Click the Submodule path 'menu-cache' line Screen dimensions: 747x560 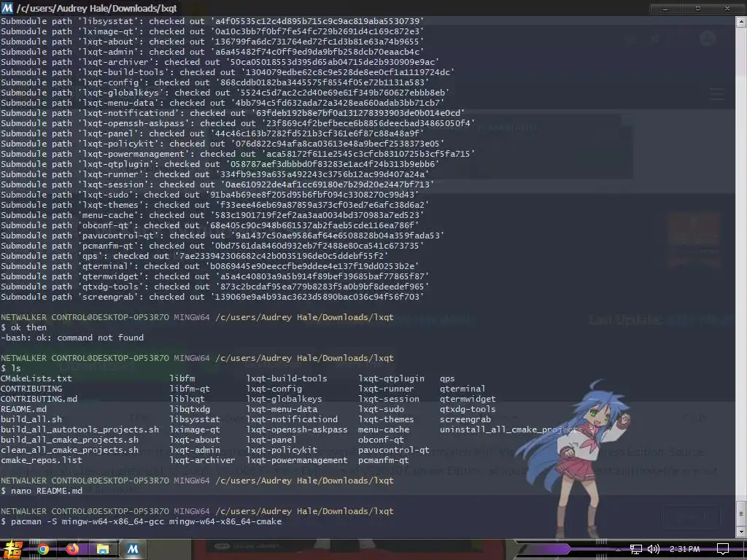pos(212,215)
